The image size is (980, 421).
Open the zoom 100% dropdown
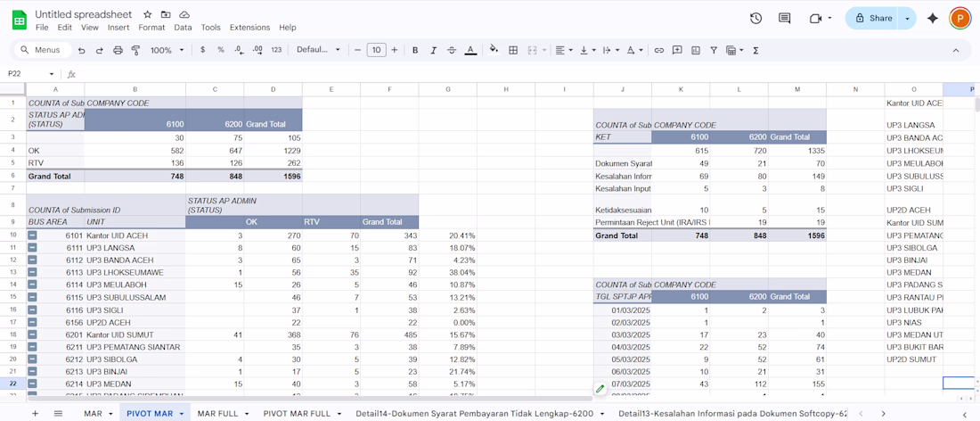coord(166,51)
